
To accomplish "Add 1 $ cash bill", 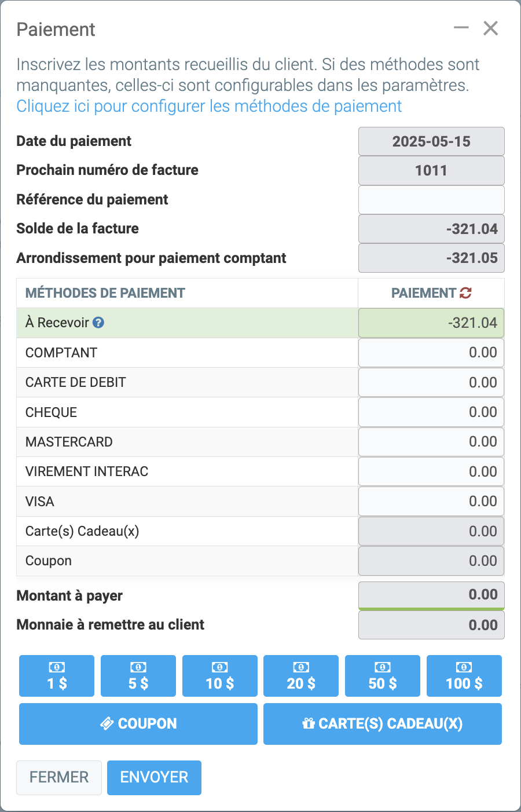I will point(57,676).
